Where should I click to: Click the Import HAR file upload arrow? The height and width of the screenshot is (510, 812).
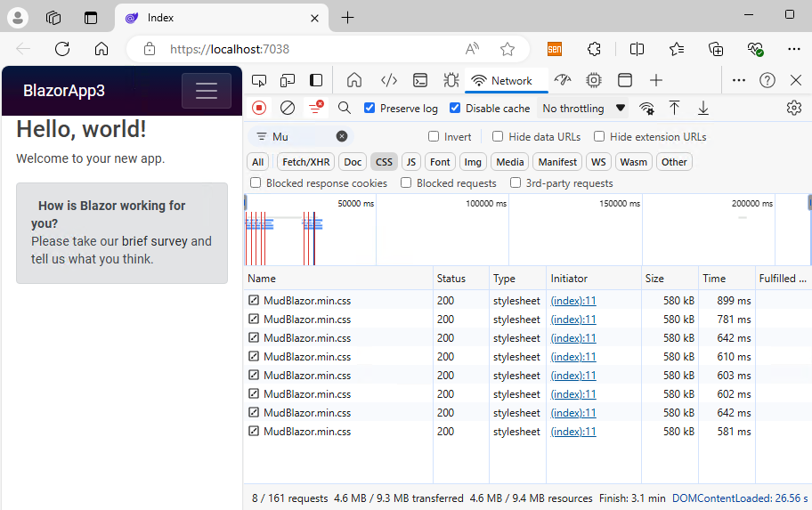click(x=675, y=108)
